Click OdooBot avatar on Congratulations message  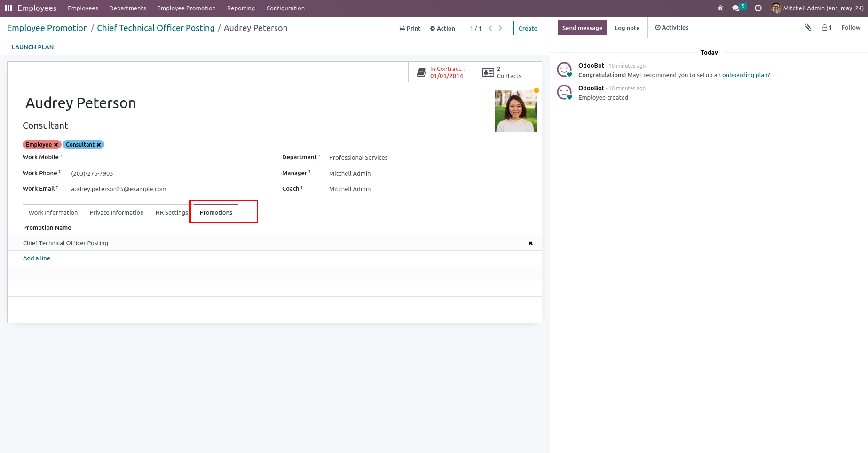(x=564, y=70)
